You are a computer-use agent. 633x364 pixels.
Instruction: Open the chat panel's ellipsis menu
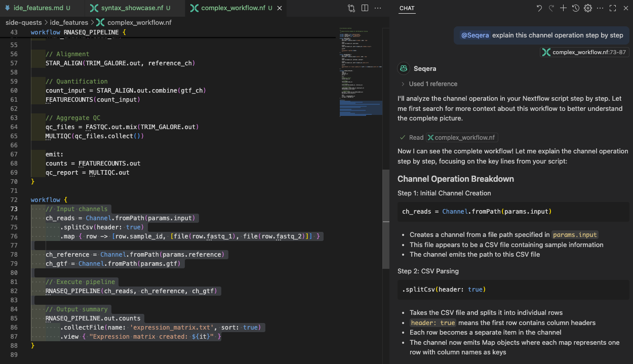point(600,8)
